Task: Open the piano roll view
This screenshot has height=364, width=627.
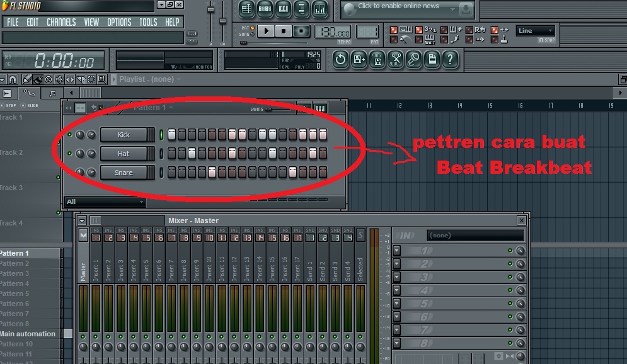Action: pyautogui.click(x=283, y=9)
